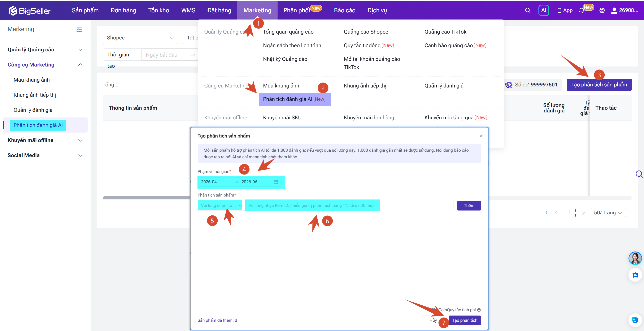Select Ngân sách theo lịch trình entry
The height and width of the screenshot is (331, 644).
click(292, 46)
